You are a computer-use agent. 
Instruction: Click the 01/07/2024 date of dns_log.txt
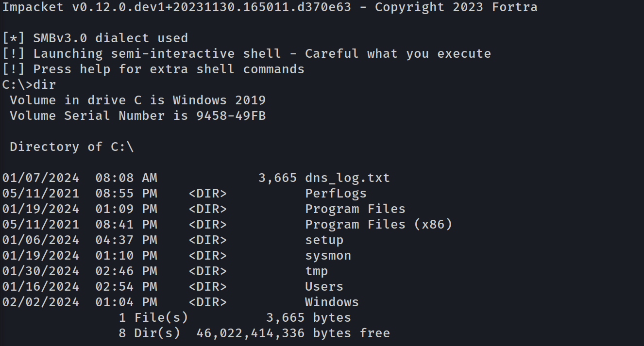pos(40,178)
